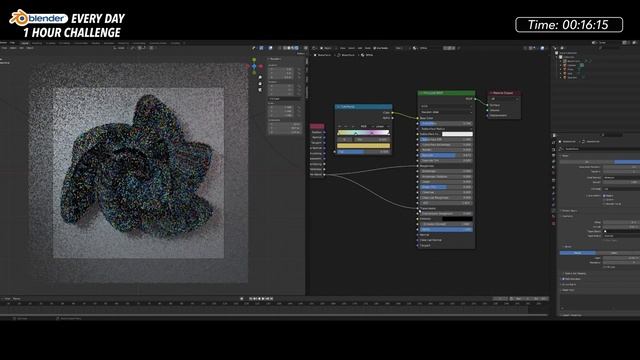
Task: Open the Tool properties tab icon
Action: (554, 142)
